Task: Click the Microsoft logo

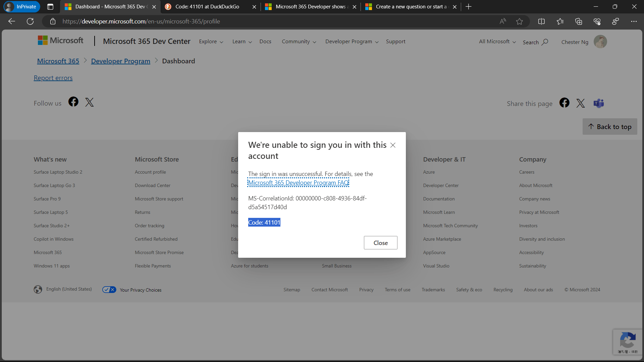Action: [60, 41]
